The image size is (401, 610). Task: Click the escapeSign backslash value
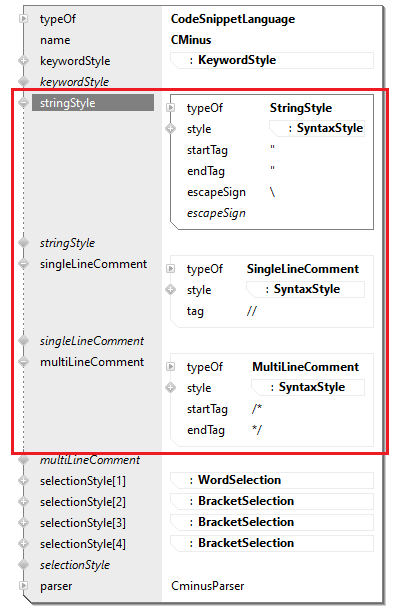pyautogui.click(x=273, y=192)
